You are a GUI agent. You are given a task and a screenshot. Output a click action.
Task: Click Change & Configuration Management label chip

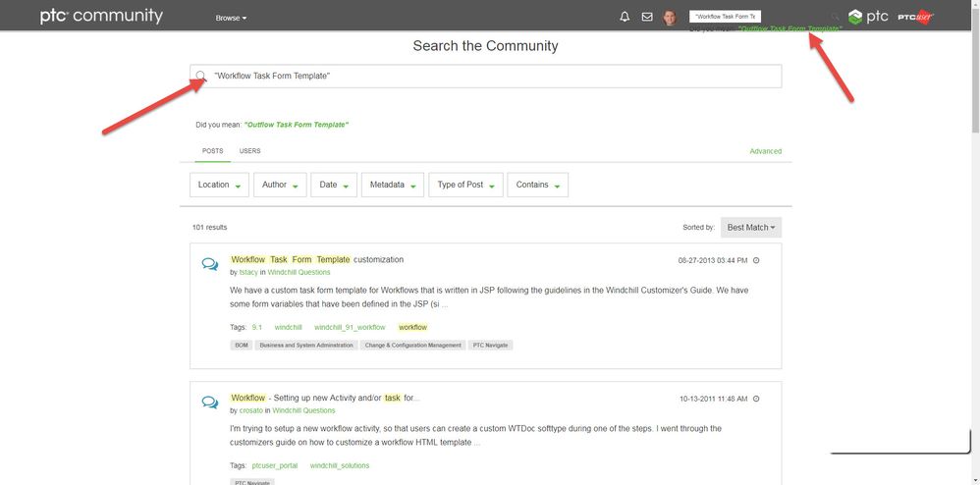413,345
